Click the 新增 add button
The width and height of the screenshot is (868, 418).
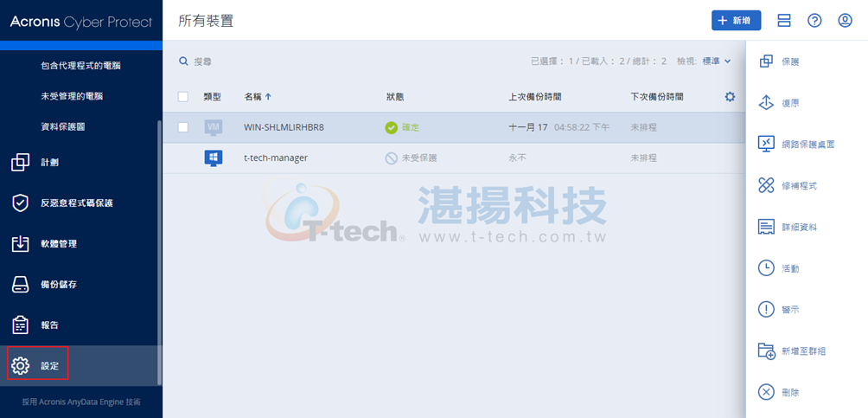[737, 21]
